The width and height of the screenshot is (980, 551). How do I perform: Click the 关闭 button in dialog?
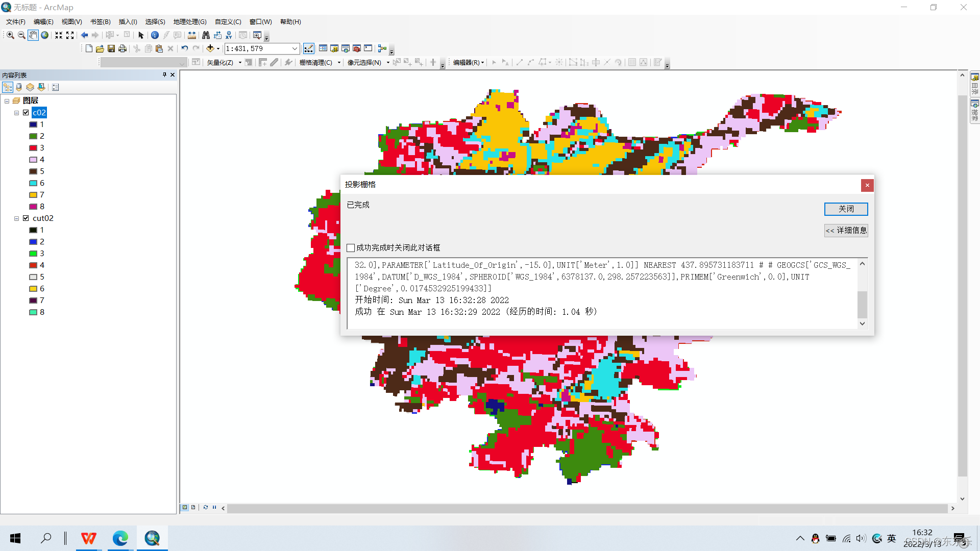click(846, 209)
